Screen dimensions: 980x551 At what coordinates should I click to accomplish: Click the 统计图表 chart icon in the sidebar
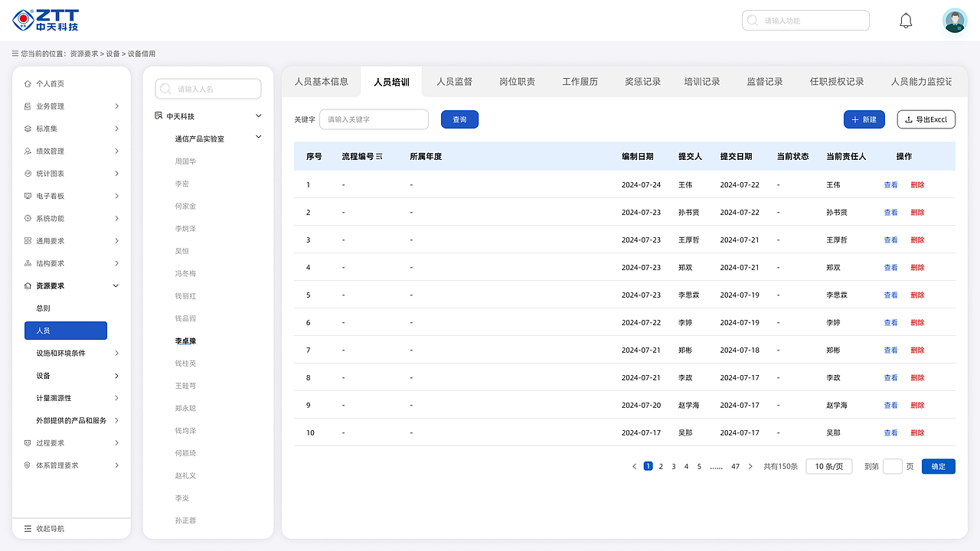pos(28,173)
